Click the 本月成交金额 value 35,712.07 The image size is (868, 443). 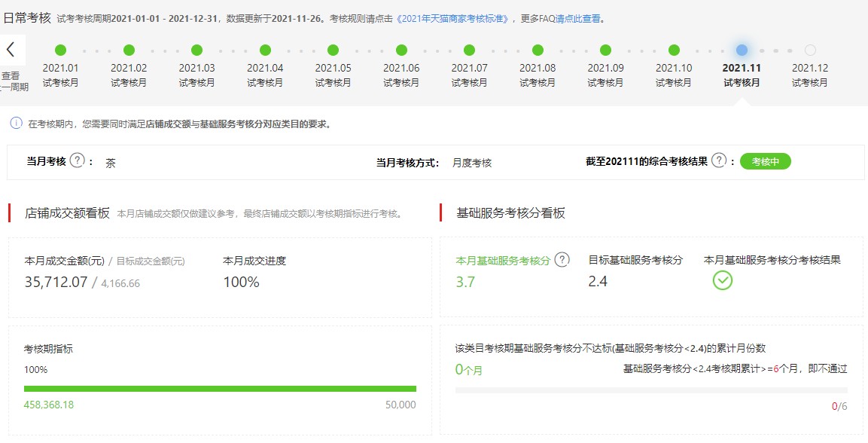coord(56,283)
